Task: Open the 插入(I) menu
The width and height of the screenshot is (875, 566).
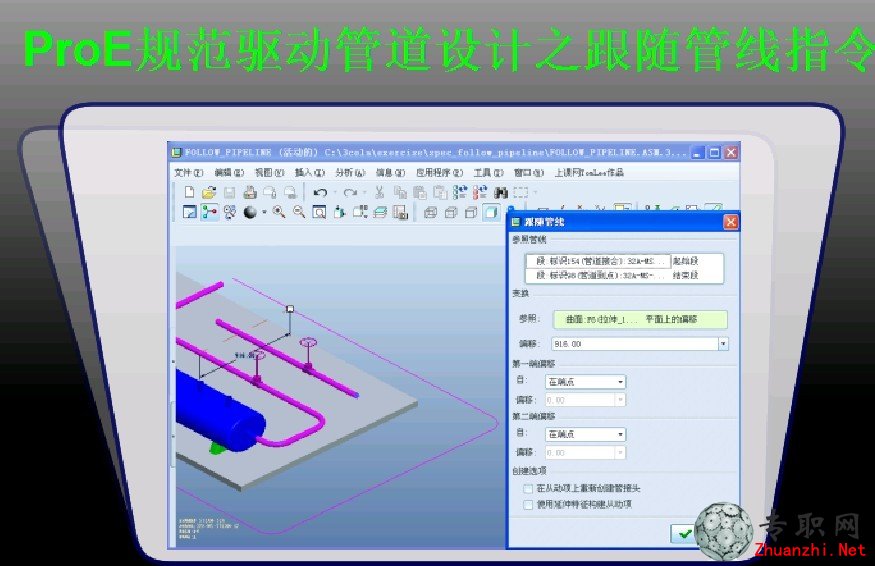Action: (310, 172)
